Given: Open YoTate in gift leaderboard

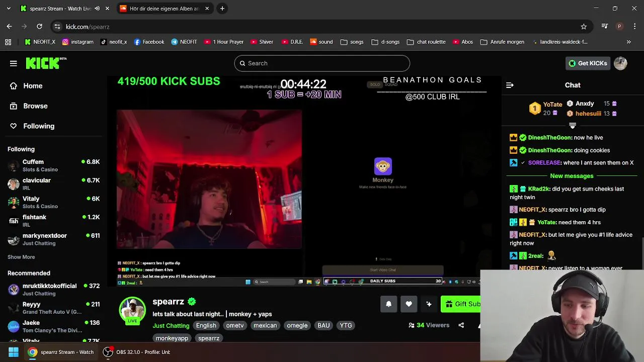Looking at the screenshot, I should (552, 105).
